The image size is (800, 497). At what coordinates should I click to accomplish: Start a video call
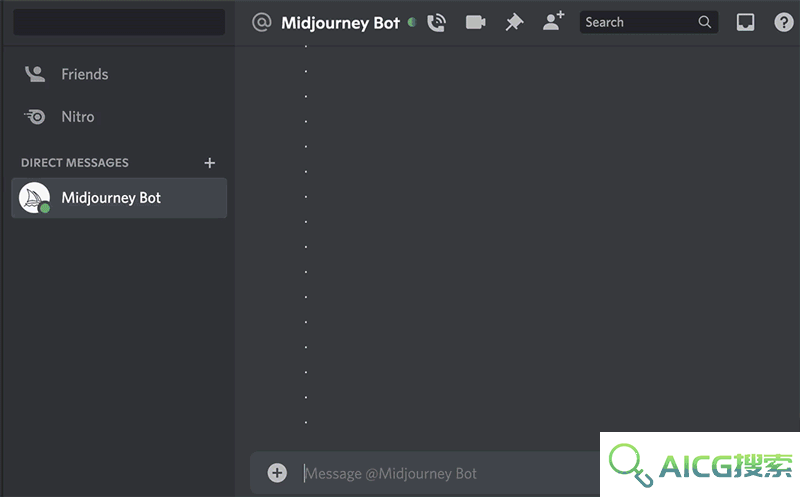tap(476, 22)
